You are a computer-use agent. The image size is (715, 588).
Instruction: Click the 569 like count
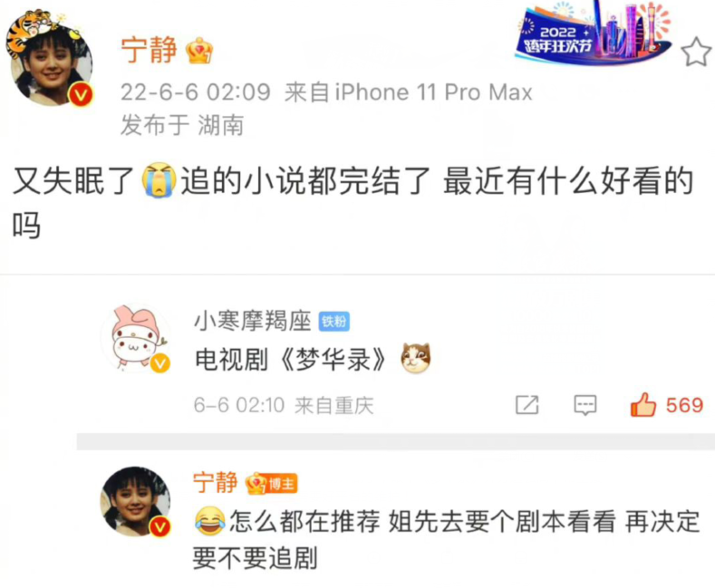coord(684,405)
